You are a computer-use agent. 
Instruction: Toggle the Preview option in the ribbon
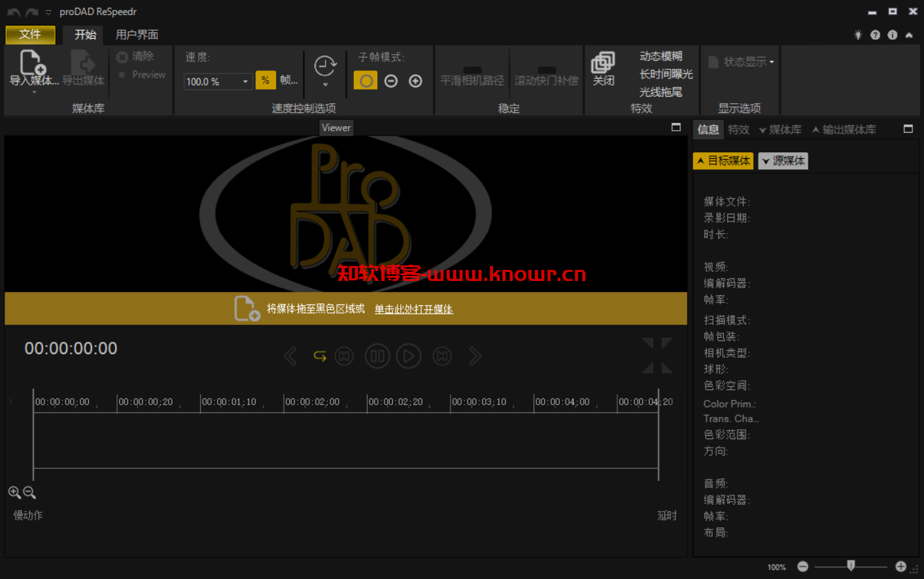coord(142,74)
